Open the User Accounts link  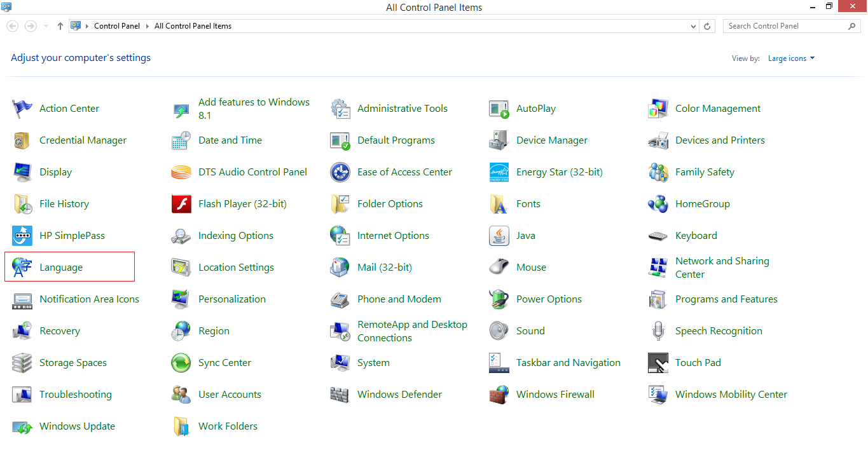coord(230,395)
